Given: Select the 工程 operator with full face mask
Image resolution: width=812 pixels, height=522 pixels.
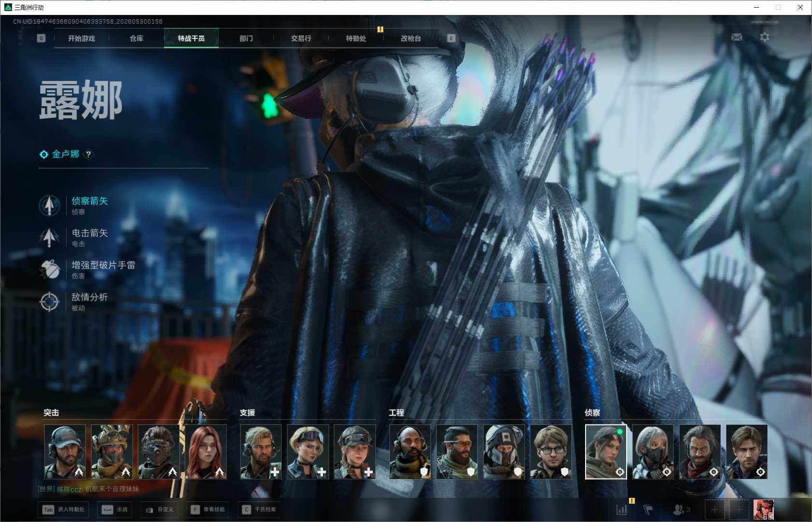Looking at the screenshot, I should click(x=504, y=452).
